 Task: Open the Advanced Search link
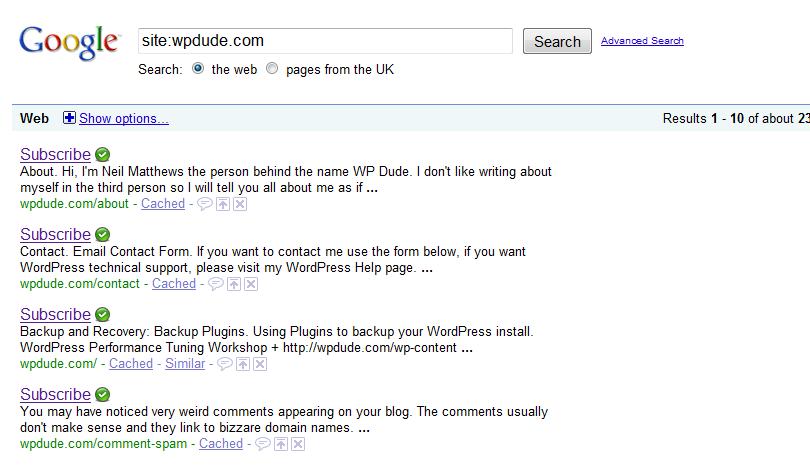[642, 41]
